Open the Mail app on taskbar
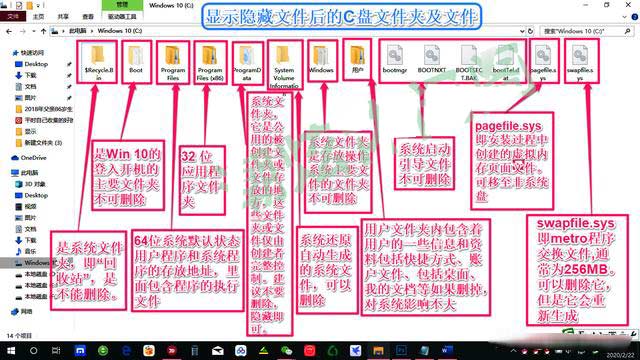 tap(218, 351)
